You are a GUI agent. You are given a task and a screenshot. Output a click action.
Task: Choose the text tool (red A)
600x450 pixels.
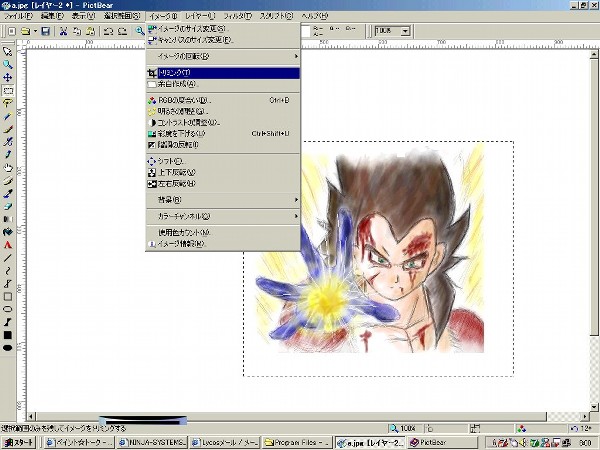tap(8, 244)
